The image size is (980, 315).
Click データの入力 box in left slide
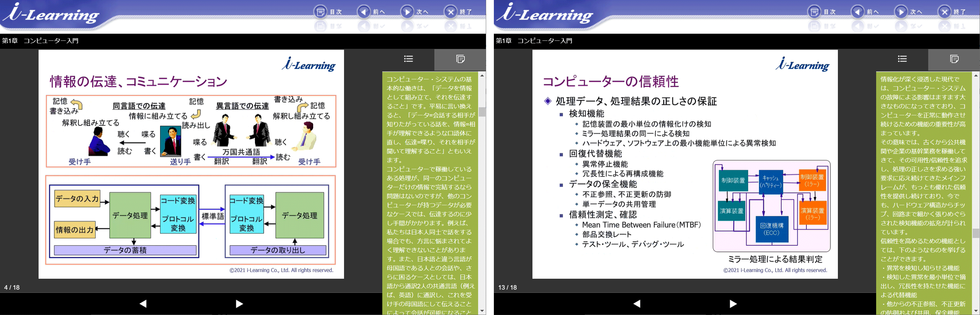coord(77,199)
